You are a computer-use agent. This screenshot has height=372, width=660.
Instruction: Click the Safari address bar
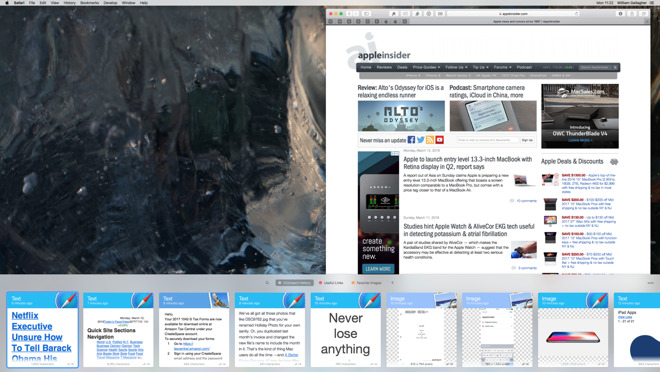tap(513, 14)
